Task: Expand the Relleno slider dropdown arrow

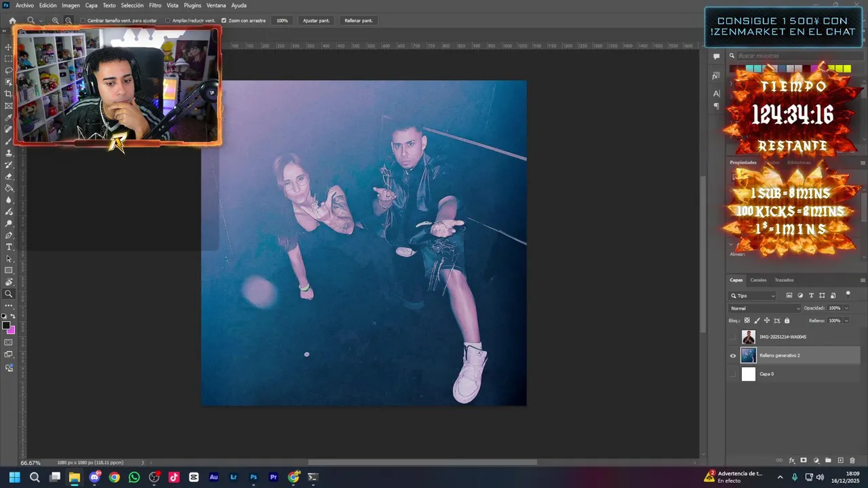Action: click(846, 321)
